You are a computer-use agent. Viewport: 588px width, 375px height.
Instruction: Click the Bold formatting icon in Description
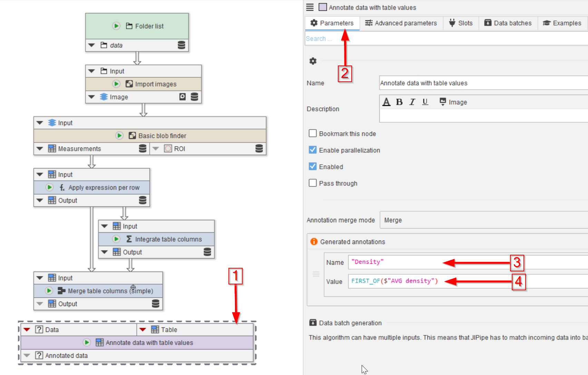coord(399,102)
